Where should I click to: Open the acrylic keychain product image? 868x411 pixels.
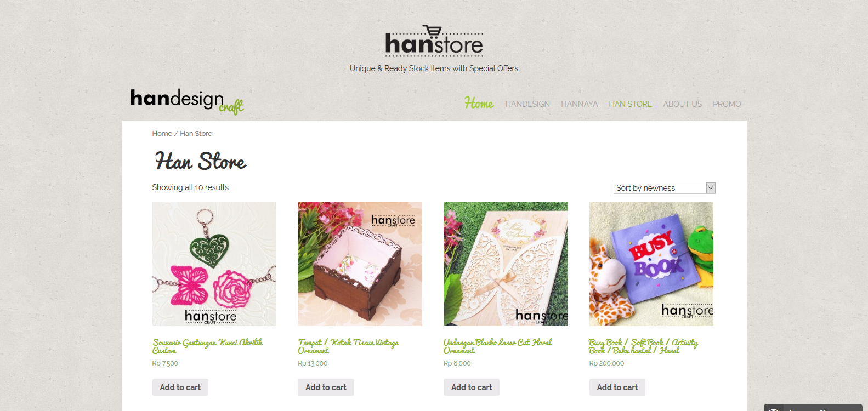coord(214,264)
